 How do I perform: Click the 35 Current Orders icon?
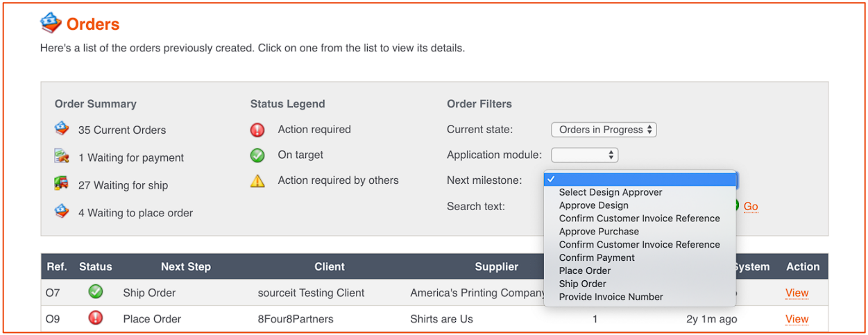point(62,129)
